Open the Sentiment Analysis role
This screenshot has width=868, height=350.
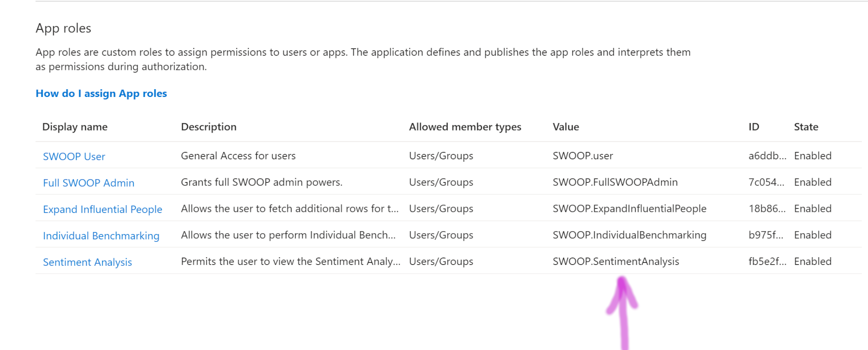[x=87, y=262]
